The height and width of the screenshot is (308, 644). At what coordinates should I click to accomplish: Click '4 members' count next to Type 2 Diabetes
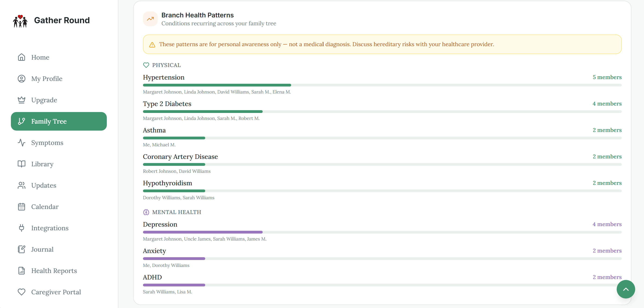tap(607, 104)
